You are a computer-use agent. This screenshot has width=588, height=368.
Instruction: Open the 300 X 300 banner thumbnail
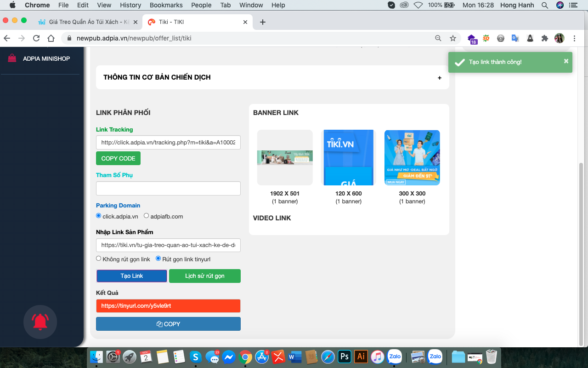[412, 157]
